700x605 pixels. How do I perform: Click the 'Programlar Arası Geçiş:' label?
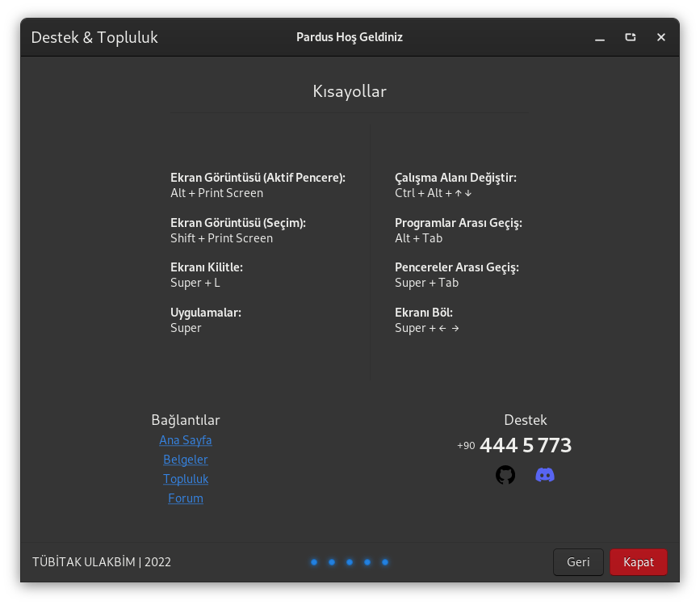[459, 223]
